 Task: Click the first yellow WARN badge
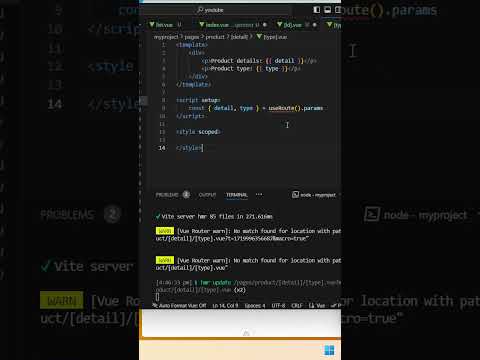(x=165, y=231)
